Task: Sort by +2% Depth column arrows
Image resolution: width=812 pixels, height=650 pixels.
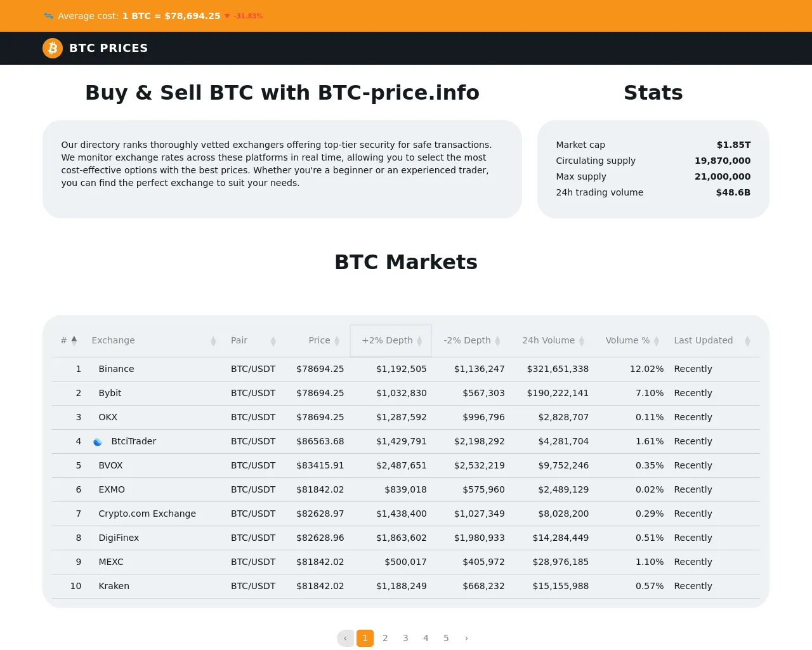Action: [419, 341]
